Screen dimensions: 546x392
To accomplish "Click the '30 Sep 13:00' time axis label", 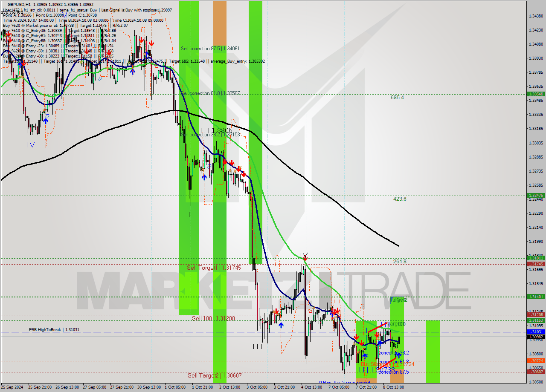I will 148,387.
